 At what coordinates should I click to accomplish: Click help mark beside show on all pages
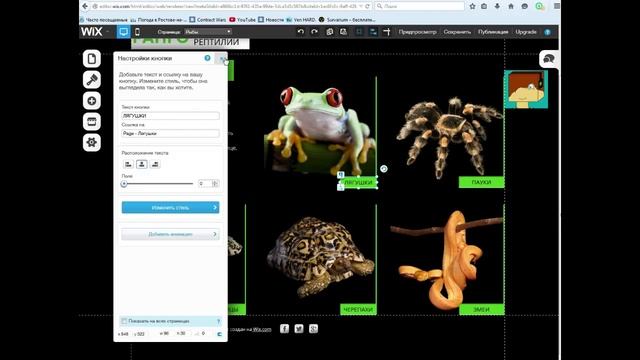(218, 321)
